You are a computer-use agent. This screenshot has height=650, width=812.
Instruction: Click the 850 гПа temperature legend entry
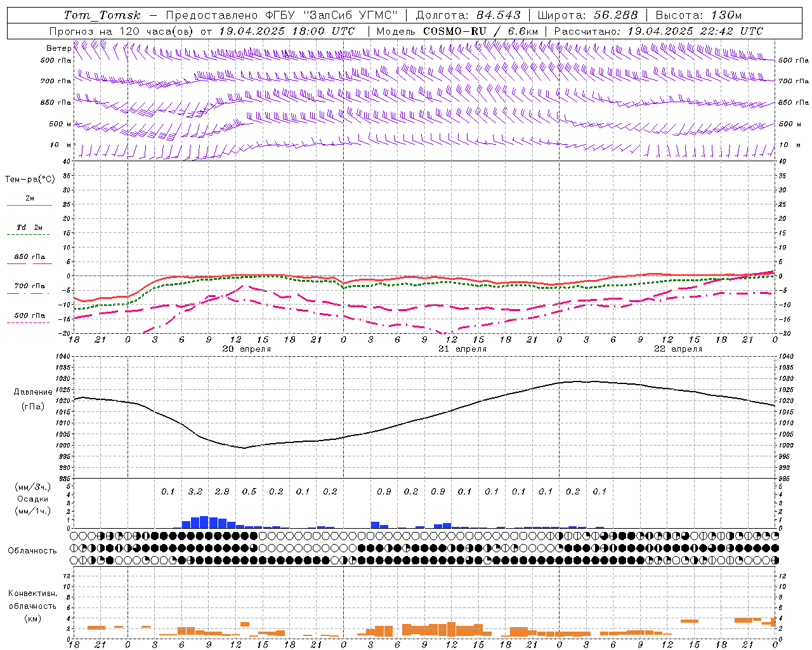point(30,256)
